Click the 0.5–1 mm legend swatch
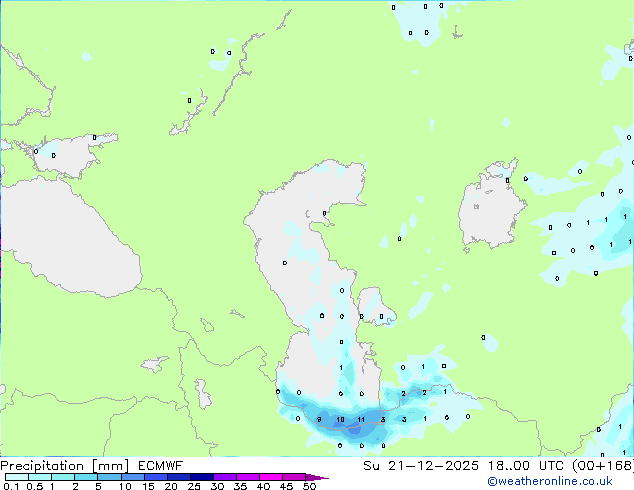This screenshot has width=634, height=490. click(40, 477)
